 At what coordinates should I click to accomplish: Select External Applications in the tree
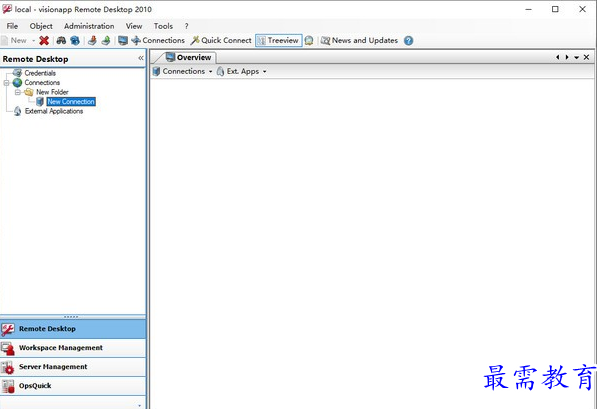54,111
